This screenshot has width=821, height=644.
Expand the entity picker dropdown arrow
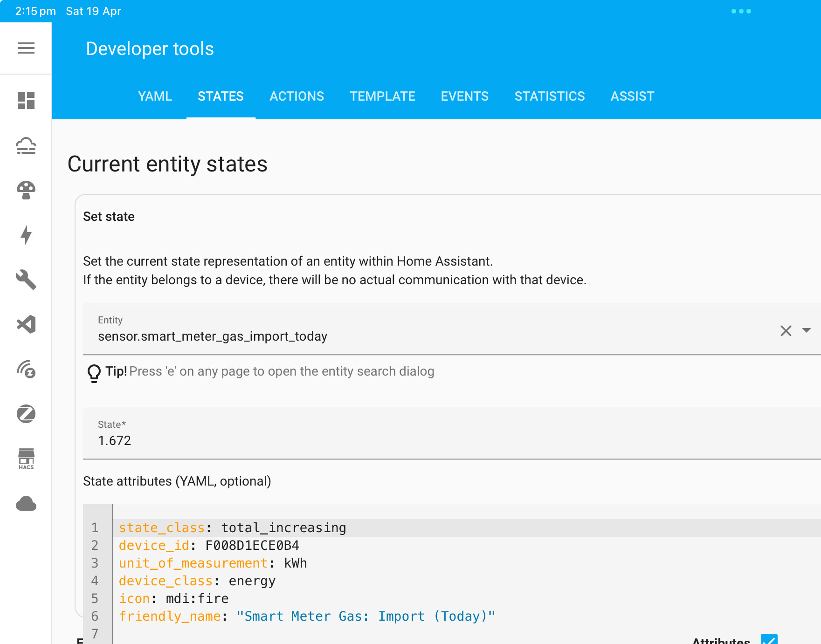[806, 331]
